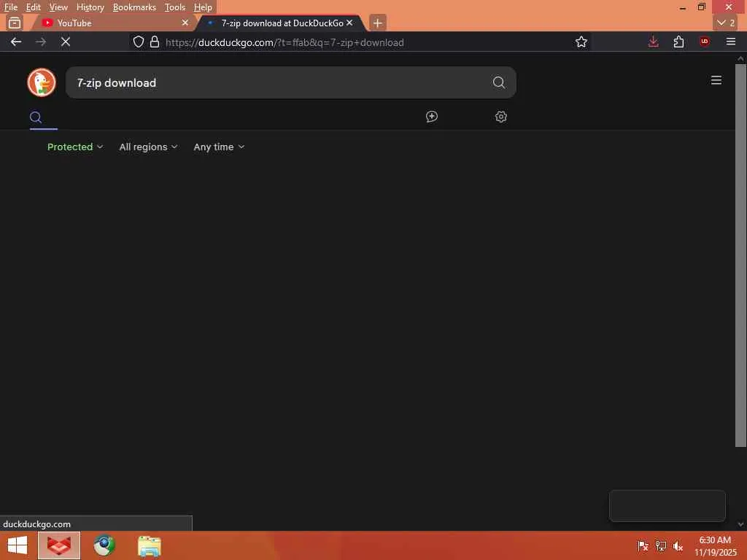Open the globe browser taskbar icon
747x560 pixels.
[x=104, y=545]
